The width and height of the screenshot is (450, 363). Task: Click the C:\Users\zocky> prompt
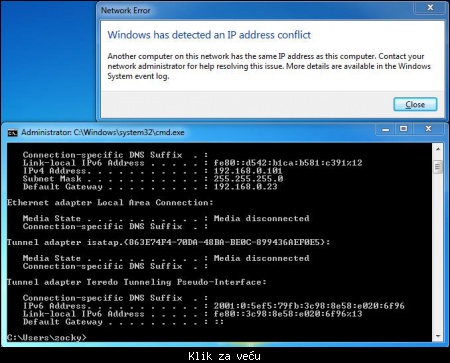[x=47, y=338]
